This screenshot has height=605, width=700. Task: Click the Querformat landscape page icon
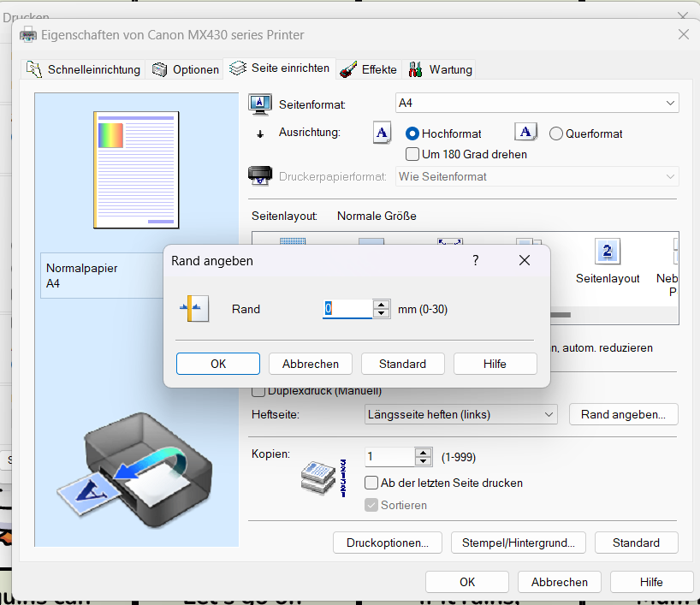(x=525, y=132)
